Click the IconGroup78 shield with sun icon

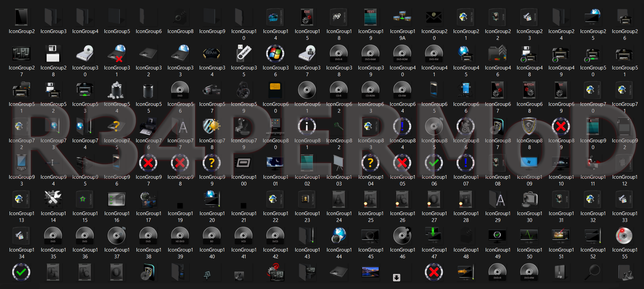212,126
